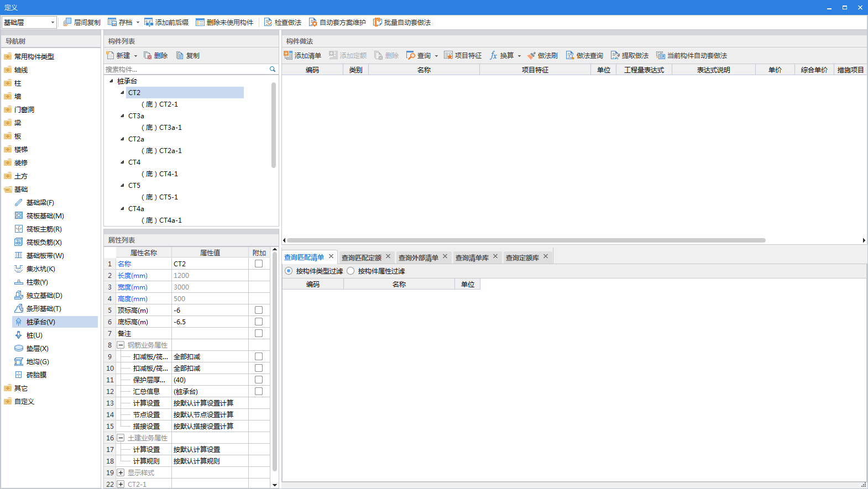Close the 查询定额库 tab
868x489 pixels.
coord(546,256)
